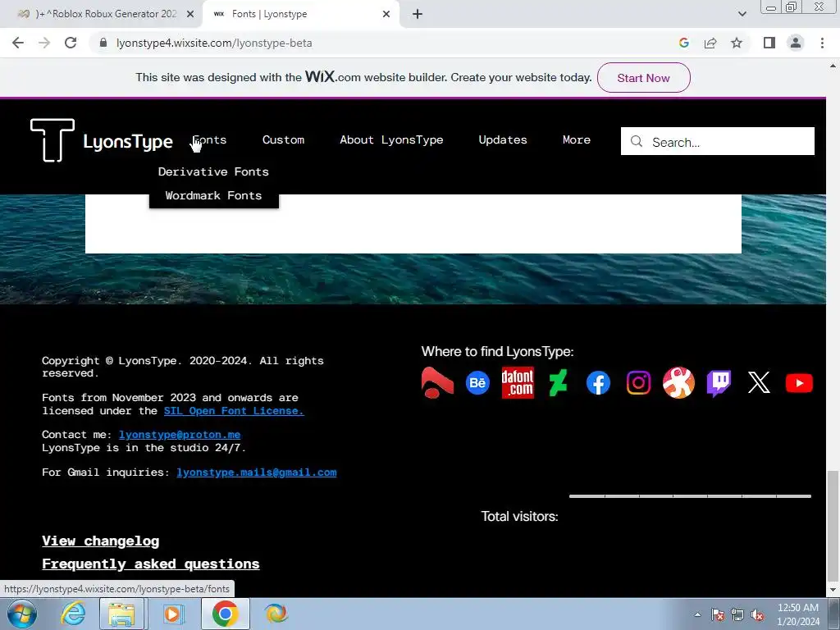Open the About LyonsType menu item
Screen dimensions: 840x630
(x=391, y=139)
